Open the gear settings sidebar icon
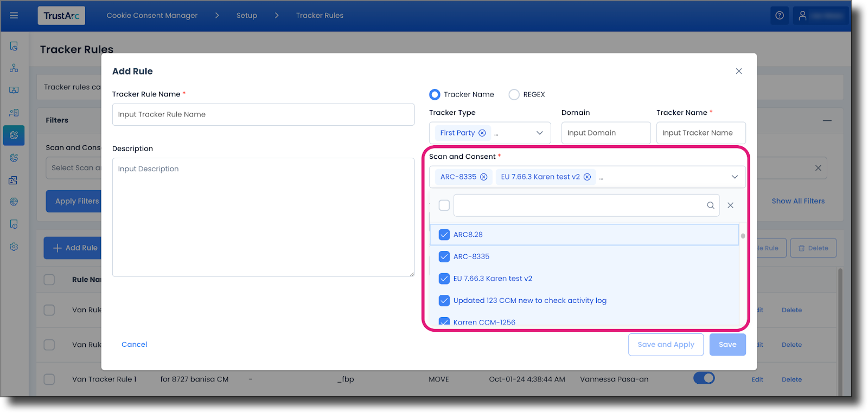 click(x=14, y=247)
